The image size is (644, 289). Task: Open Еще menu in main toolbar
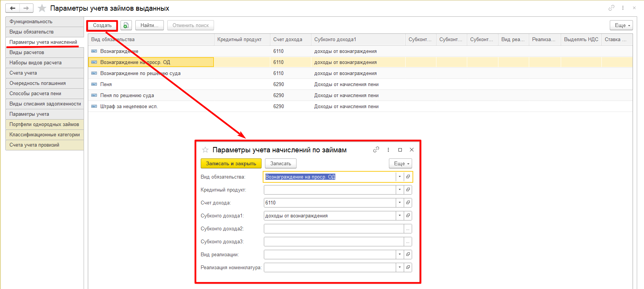point(621,25)
